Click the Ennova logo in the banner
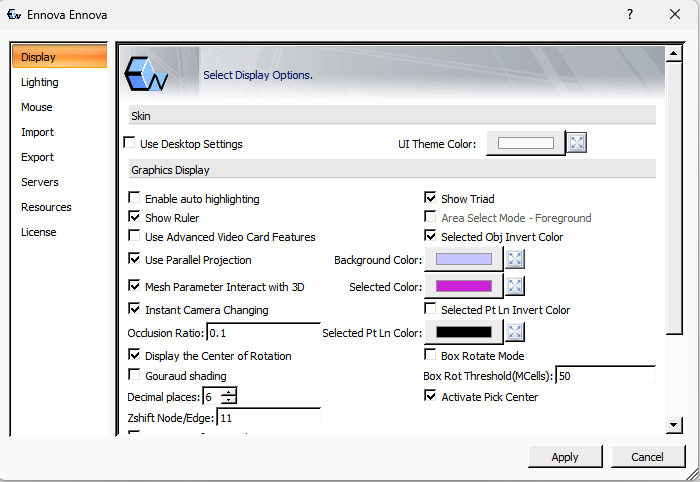Viewport: 700px width, 482px height. point(146,74)
